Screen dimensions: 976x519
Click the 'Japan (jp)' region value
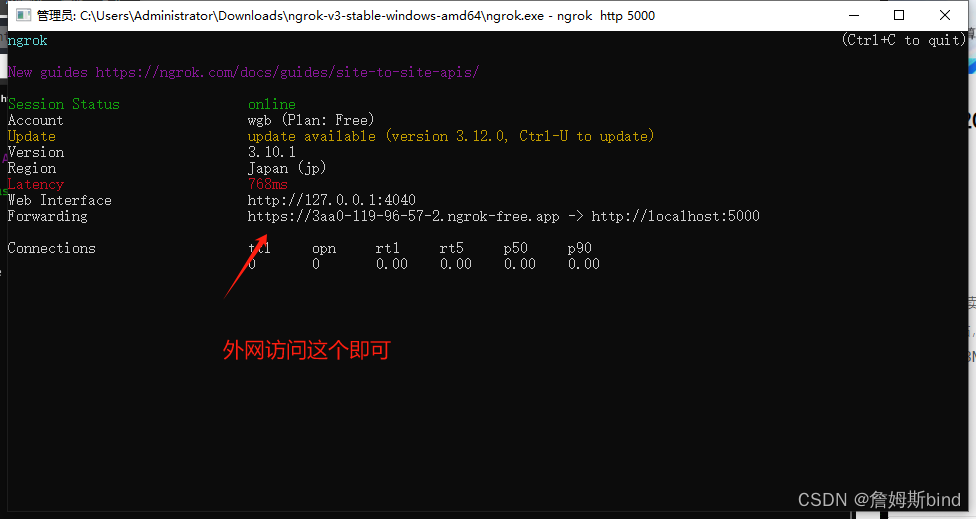click(x=287, y=168)
